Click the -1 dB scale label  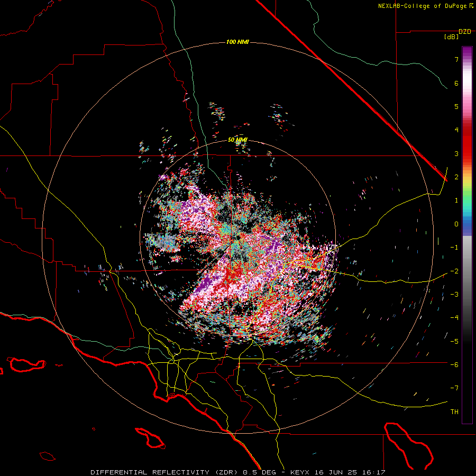click(454, 248)
